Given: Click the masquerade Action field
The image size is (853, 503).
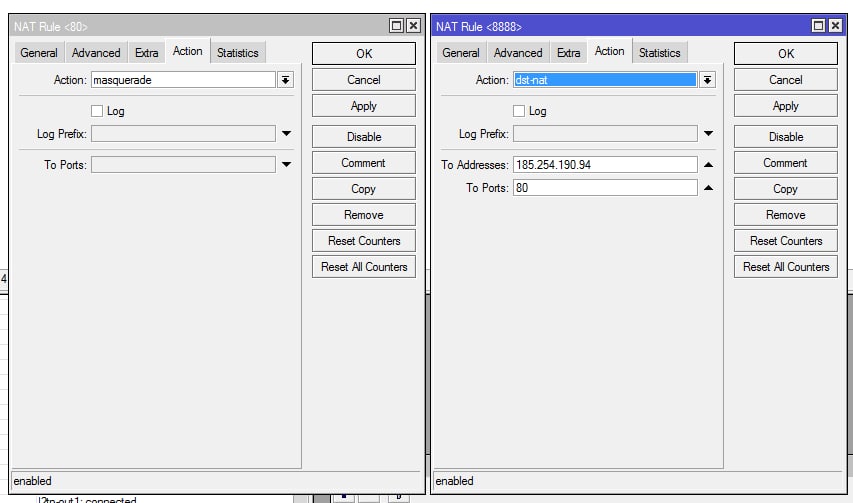Looking at the screenshot, I should [x=183, y=80].
